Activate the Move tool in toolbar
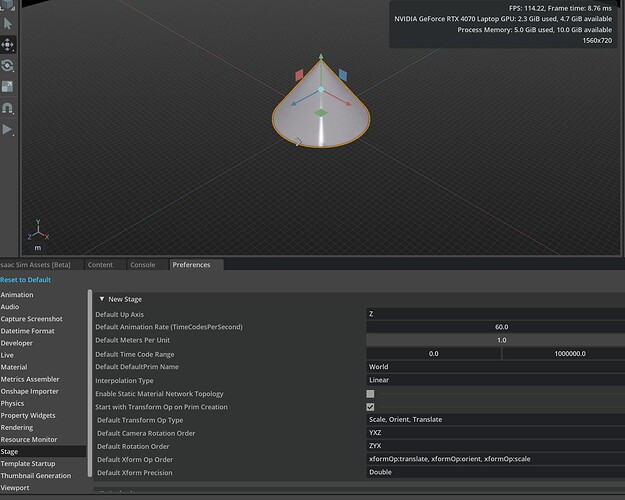This screenshot has height=500, width=625. point(8,45)
